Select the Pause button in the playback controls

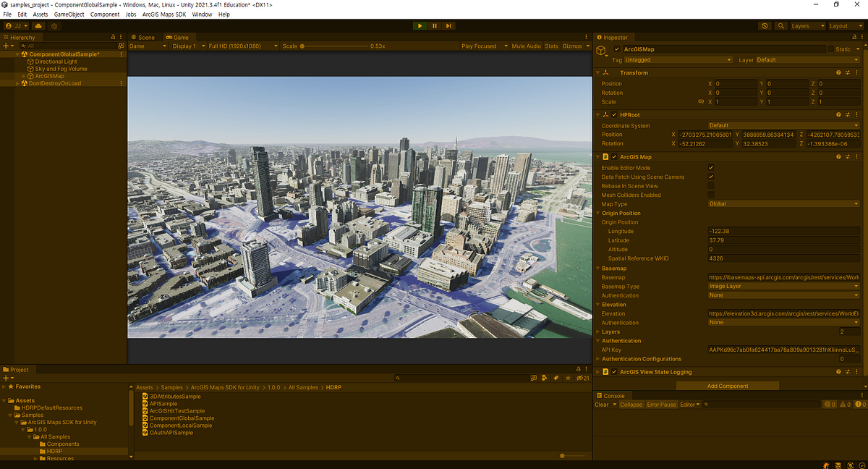click(x=434, y=25)
